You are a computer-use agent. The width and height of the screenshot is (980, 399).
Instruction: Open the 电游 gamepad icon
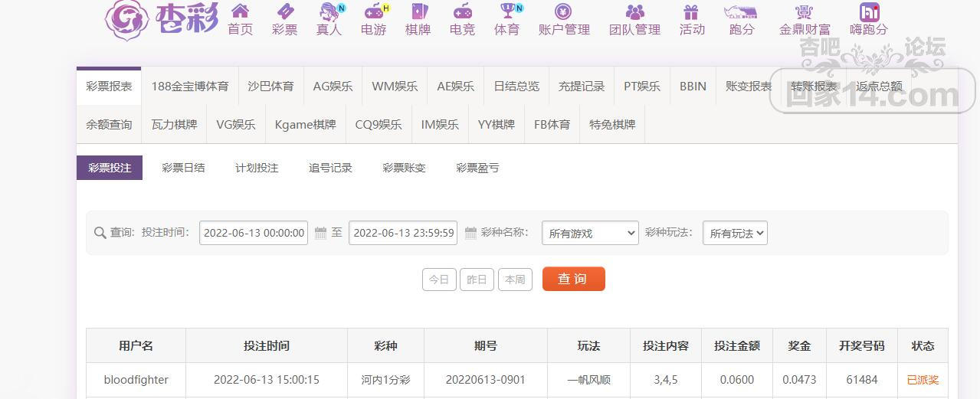click(x=373, y=11)
